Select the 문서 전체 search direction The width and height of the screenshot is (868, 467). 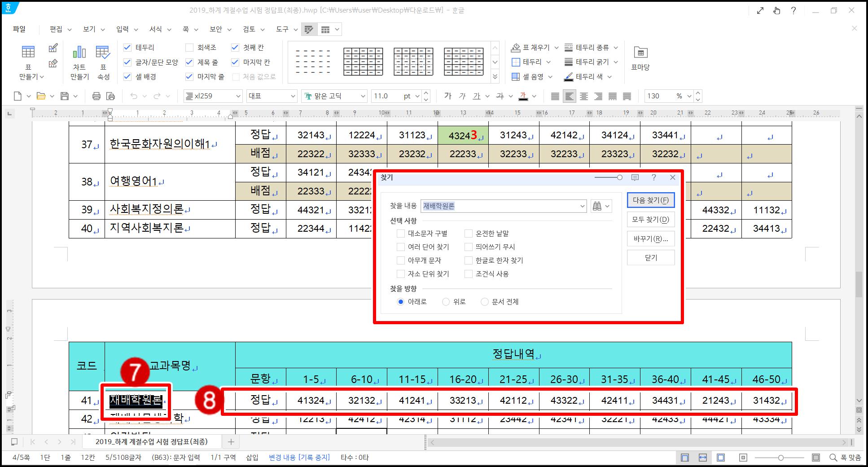pos(485,302)
